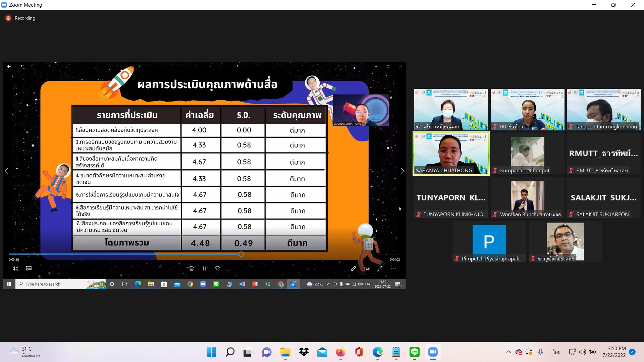The height and width of the screenshot is (362, 644).
Task: Select Worakan Bunchuairot's participant tile
Action: [x=527, y=198]
